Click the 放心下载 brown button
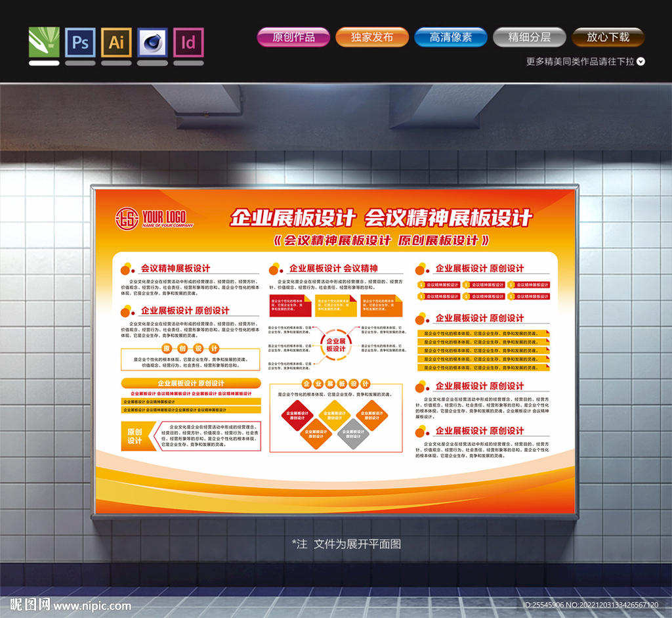This screenshot has width=672, height=618. [608, 37]
